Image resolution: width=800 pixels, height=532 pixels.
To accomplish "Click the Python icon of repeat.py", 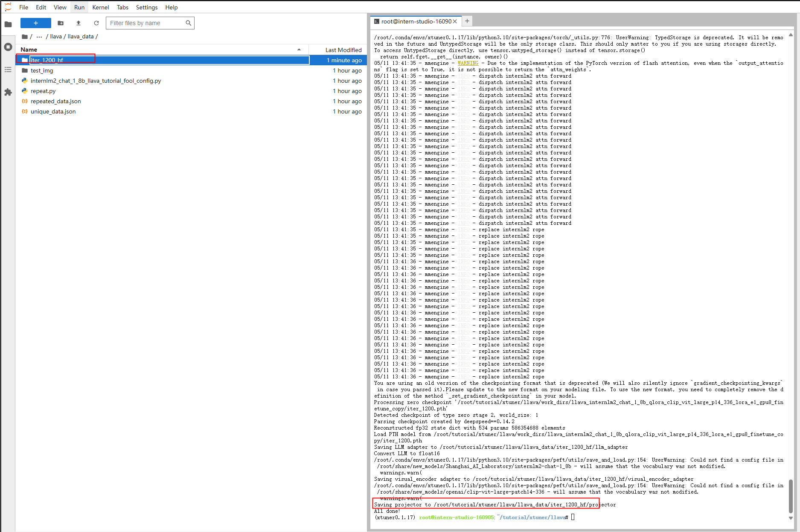I will [x=25, y=91].
